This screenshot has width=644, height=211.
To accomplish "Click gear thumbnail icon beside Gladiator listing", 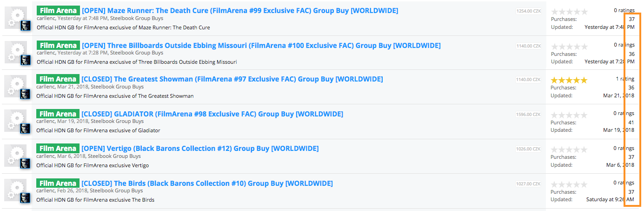I will point(15,121).
